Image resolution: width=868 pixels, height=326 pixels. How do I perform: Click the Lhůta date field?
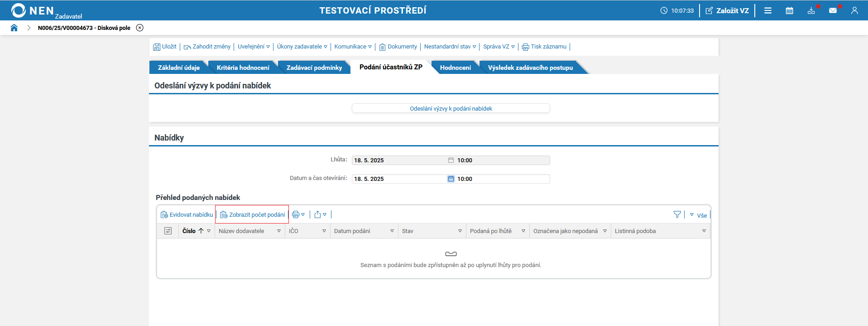pos(399,161)
